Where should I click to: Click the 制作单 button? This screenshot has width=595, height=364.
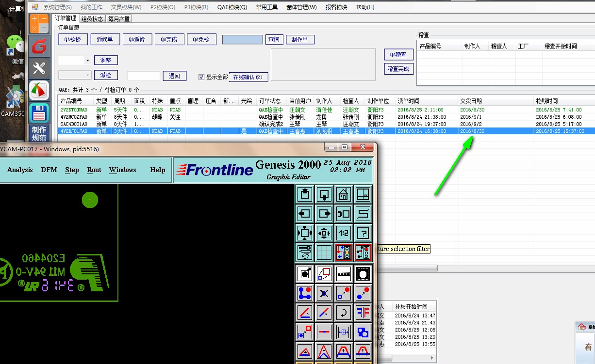tap(300, 40)
